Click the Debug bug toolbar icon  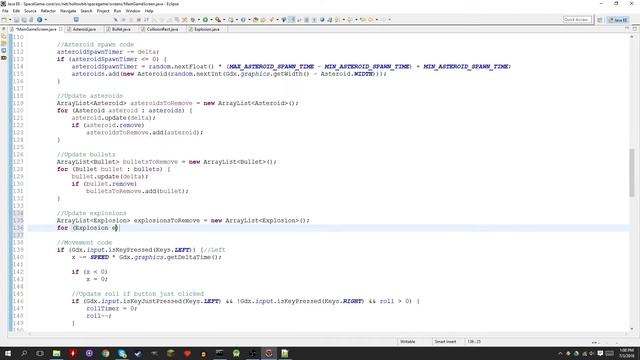[193, 20]
